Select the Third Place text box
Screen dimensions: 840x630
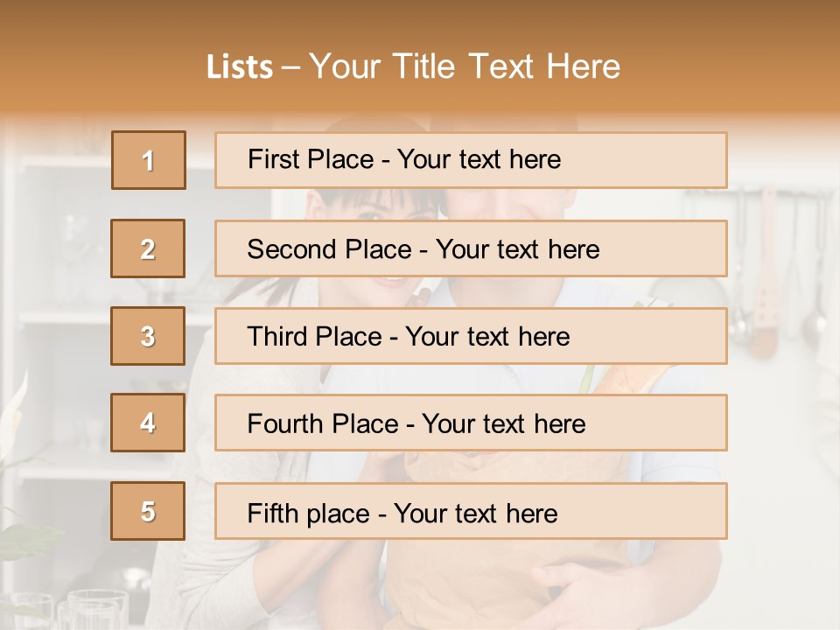[471, 336]
